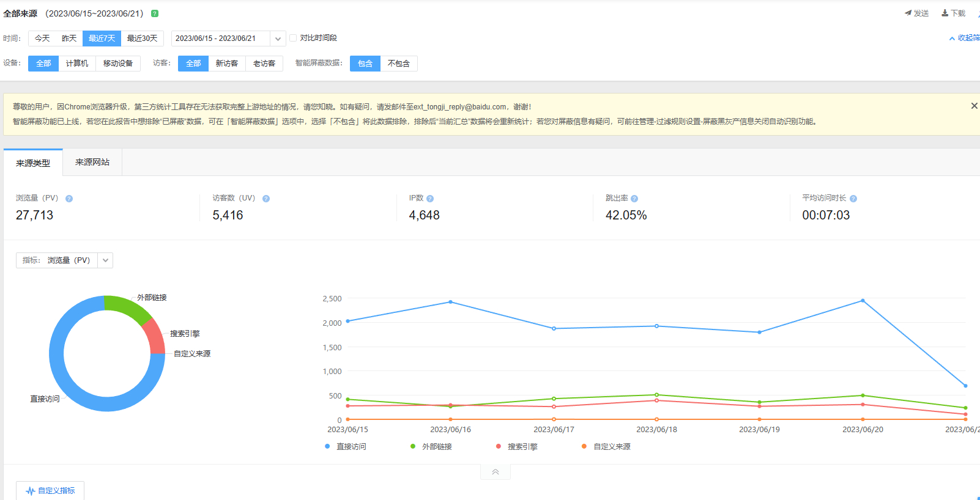Click the 2023/06/16 blue line data point
This screenshot has width=980, height=500.
(x=451, y=302)
